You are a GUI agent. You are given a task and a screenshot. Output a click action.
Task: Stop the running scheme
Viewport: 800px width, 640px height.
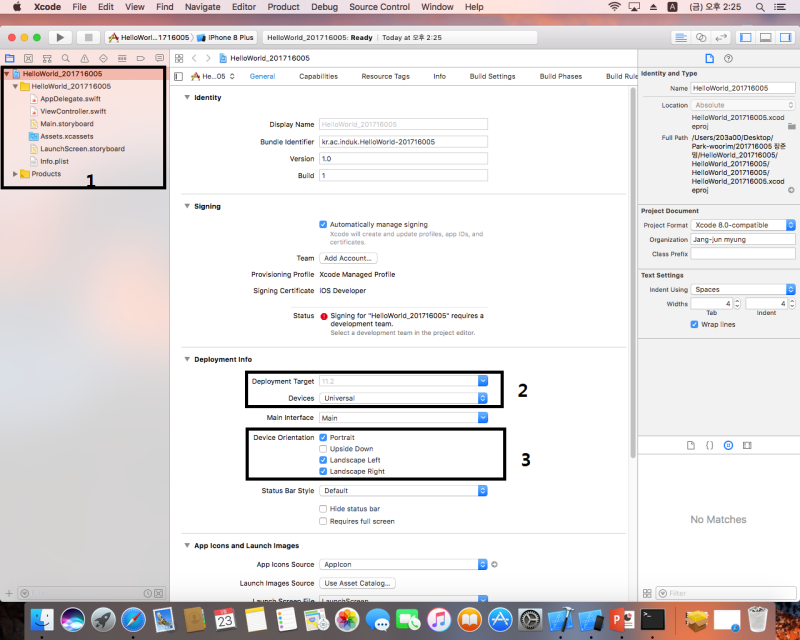click(88, 37)
